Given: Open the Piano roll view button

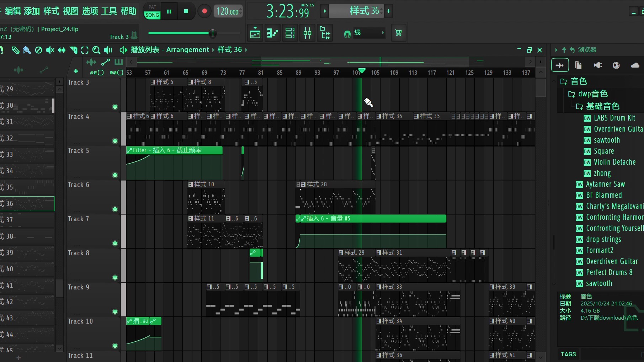Looking at the screenshot, I should [272, 33].
